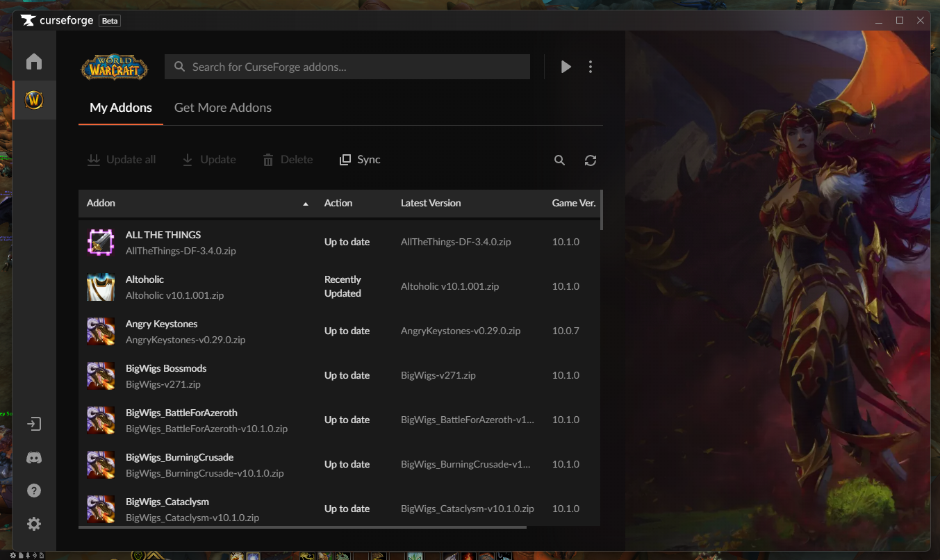
Task: Click the login arrow icon in sidebar
Action: point(34,424)
